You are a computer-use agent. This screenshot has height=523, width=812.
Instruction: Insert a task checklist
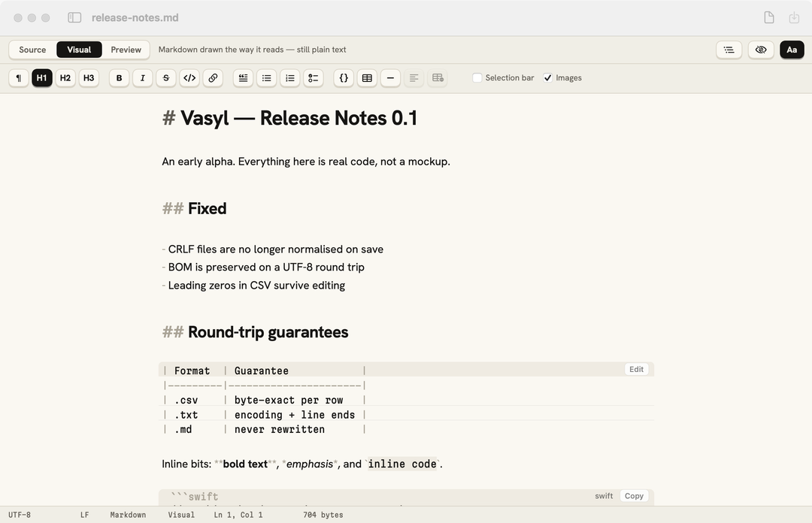[x=314, y=77]
